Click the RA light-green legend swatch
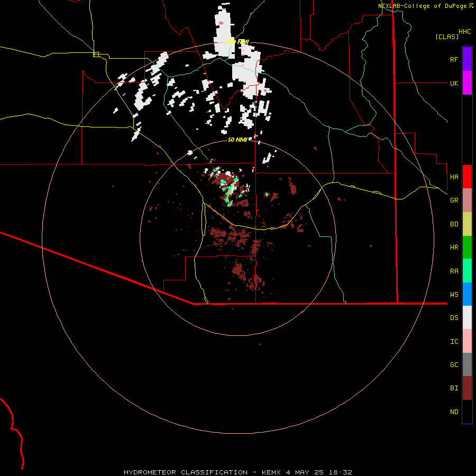 467,271
